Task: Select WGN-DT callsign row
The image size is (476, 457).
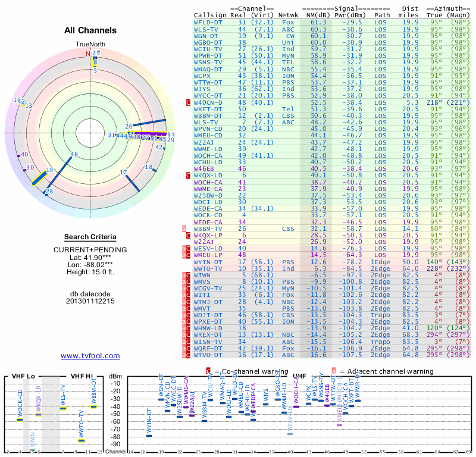Action: 206,36
